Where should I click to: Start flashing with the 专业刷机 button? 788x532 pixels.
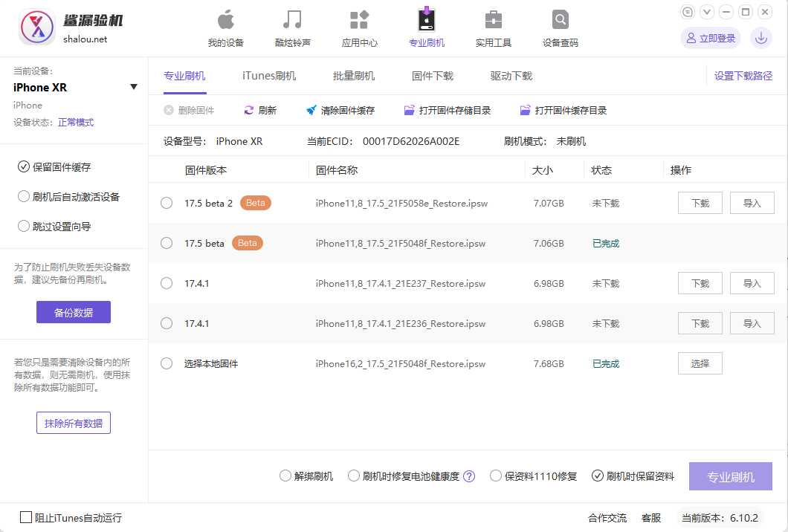pyautogui.click(x=731, y=476)
